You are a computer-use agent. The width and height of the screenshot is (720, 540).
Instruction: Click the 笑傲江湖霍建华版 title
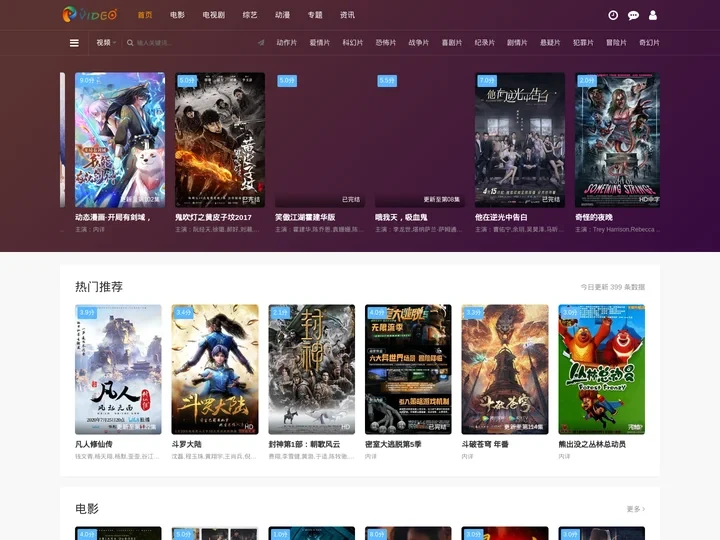coord(305,217)
